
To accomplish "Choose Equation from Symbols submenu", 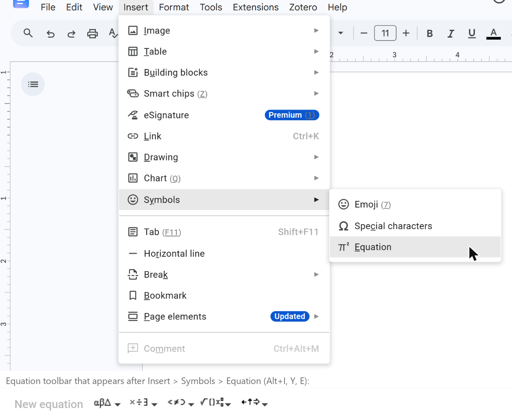I will click(415, 247).
